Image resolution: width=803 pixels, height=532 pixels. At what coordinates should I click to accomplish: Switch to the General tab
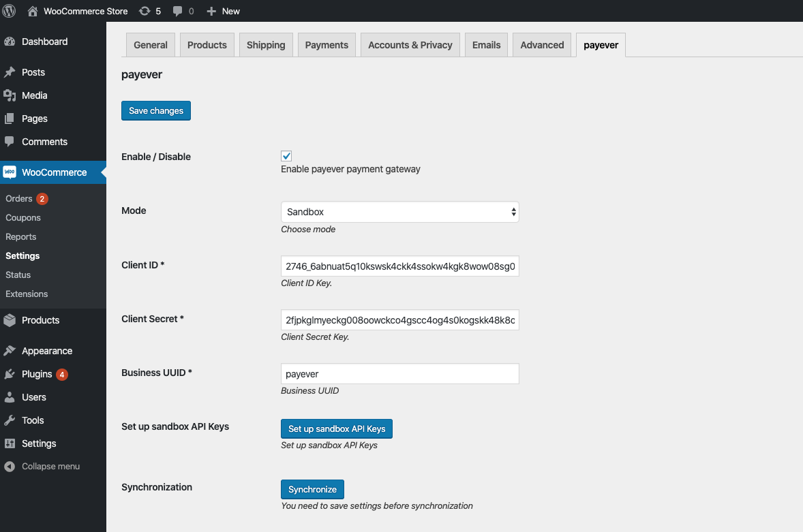151,45
